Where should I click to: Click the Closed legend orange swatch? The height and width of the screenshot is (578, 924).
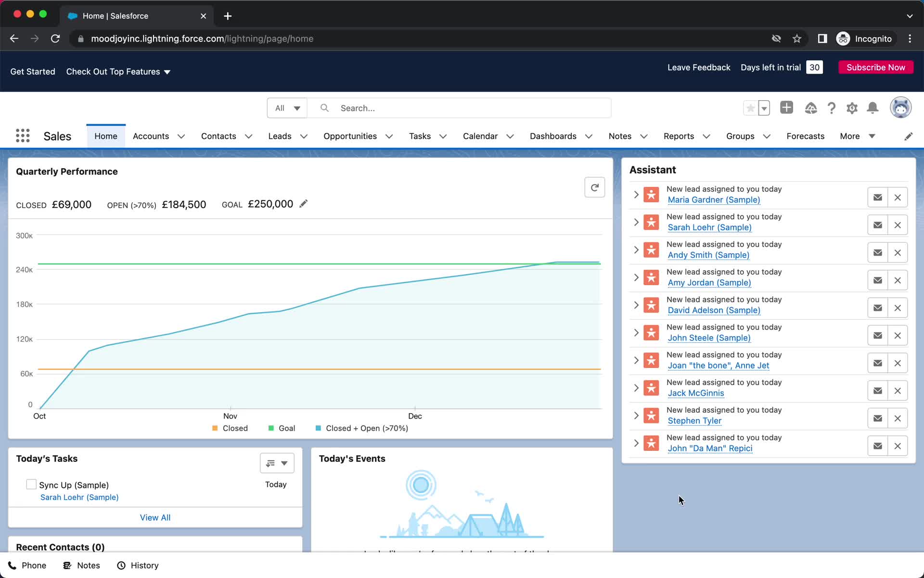pyautogui.click(x=215, y=428)
